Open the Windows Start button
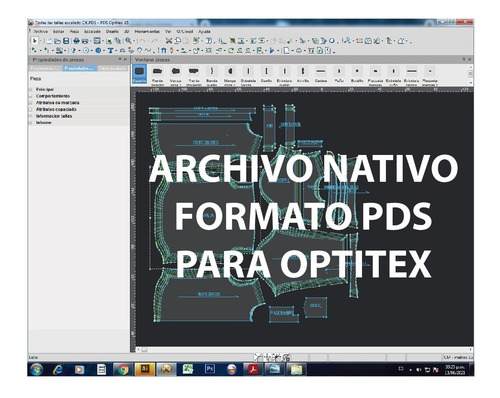Image resolution: width=500 pixels, height=398 pixels. coord(36,369)
